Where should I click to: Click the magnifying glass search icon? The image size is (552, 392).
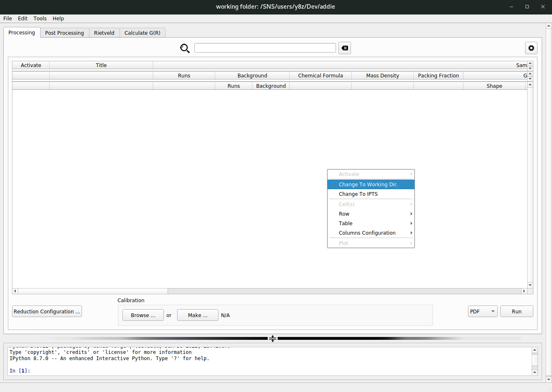coord(185,48)
